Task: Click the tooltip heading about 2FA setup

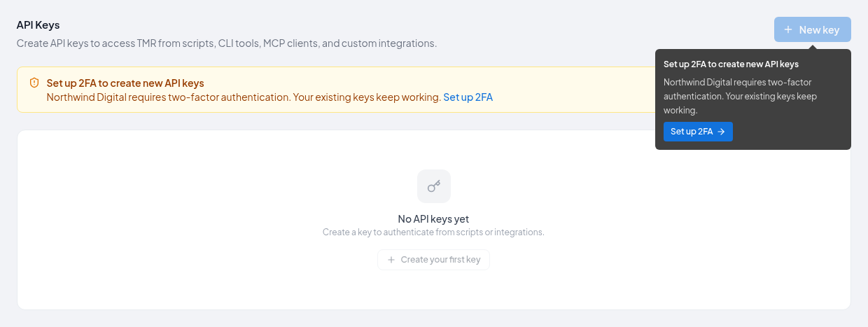Action: (731, 64)
